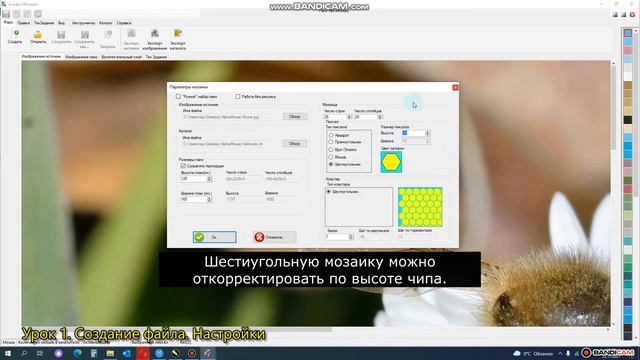
Task: Adjust the Число столбцов matrix spinner
Action: pyautogui.click(x=380, y=117)
